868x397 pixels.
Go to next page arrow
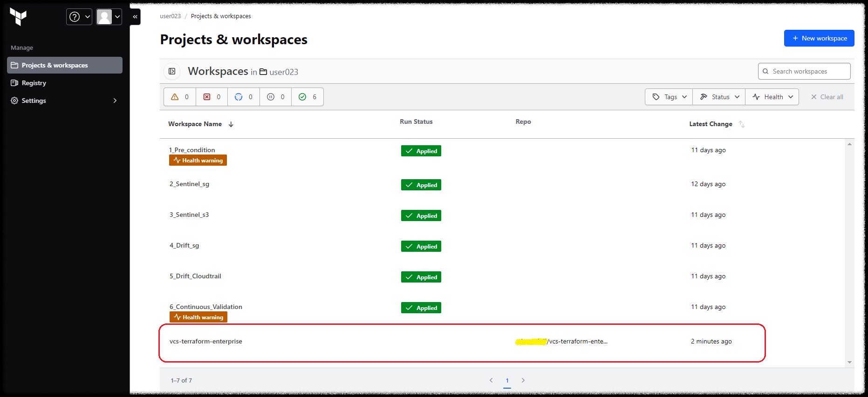523,380
